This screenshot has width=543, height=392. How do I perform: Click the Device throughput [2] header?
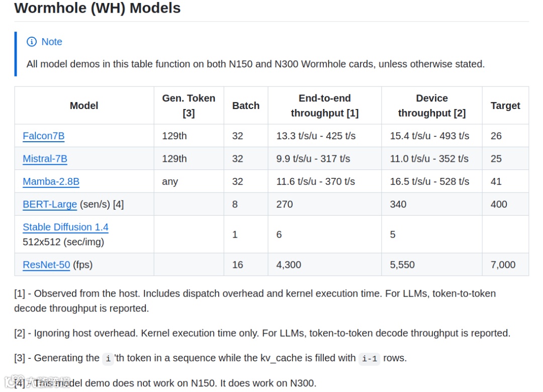(432, 106)
